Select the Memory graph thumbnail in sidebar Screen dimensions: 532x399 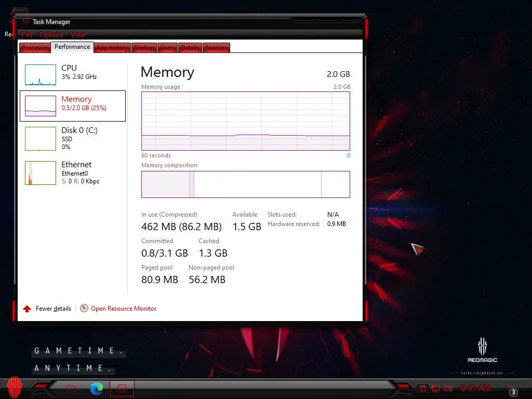click(41, 106)
